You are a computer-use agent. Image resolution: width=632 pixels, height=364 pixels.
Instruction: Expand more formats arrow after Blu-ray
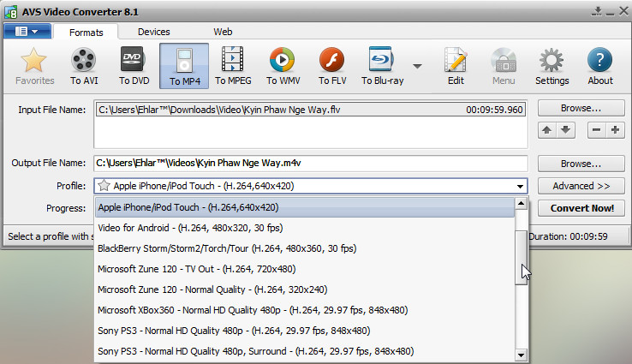pos(418,66)
